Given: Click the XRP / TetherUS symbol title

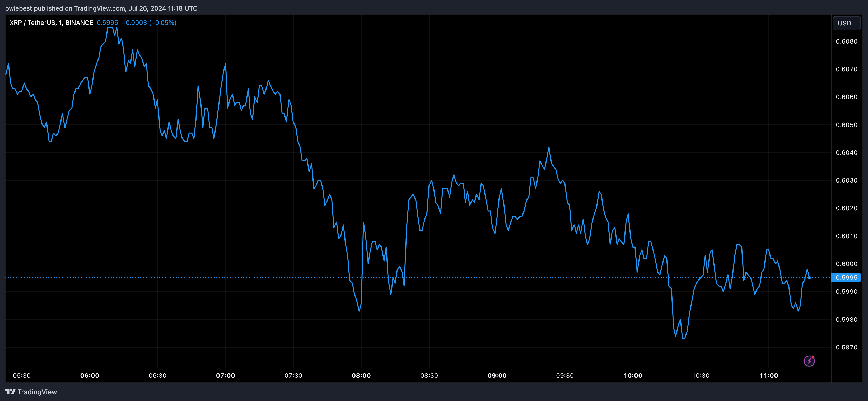Looking at the screenshot, I should [x=51, y=22].
